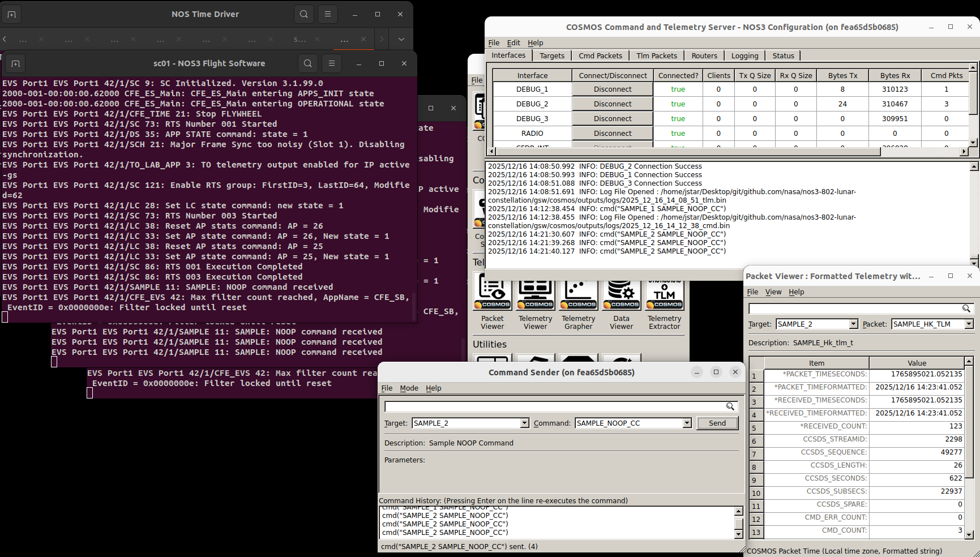The width and height of the screenshot is (980, 557).
Task: Show next tabs arrow in NOS Time Driver
Action: coord(382,39)
